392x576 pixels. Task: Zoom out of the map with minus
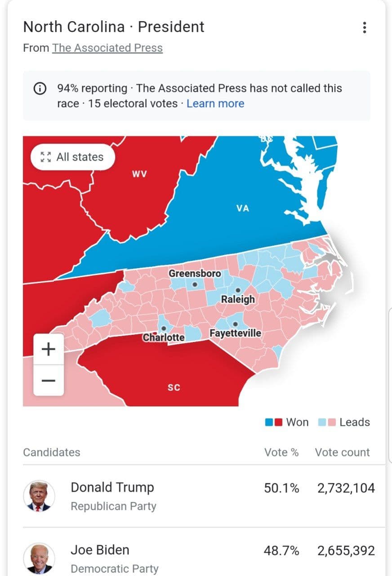coord(49,381)
